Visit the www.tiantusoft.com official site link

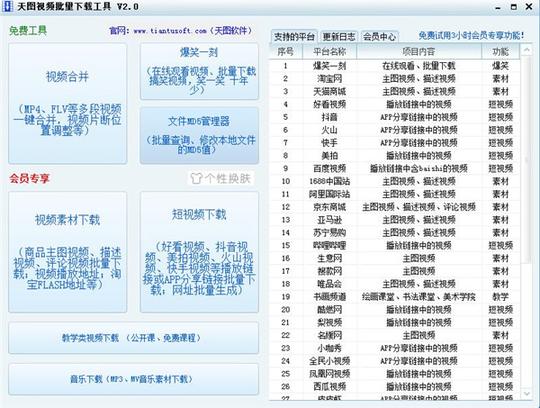click(170, 31)
